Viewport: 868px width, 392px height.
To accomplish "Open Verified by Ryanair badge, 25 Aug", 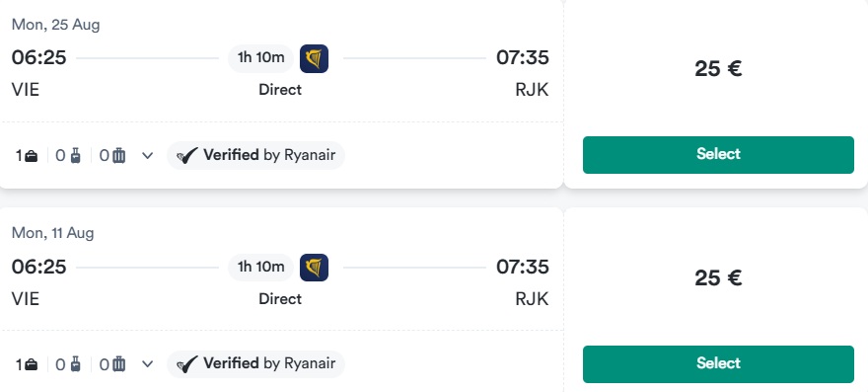I will pos(255,155).
